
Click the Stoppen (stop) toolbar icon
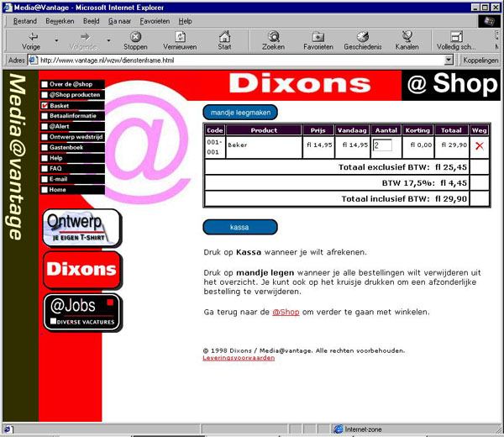[x=135, y=36]
